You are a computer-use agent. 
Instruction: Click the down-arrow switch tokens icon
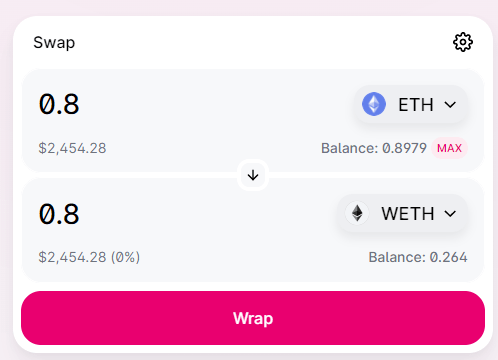coord(253,175)
